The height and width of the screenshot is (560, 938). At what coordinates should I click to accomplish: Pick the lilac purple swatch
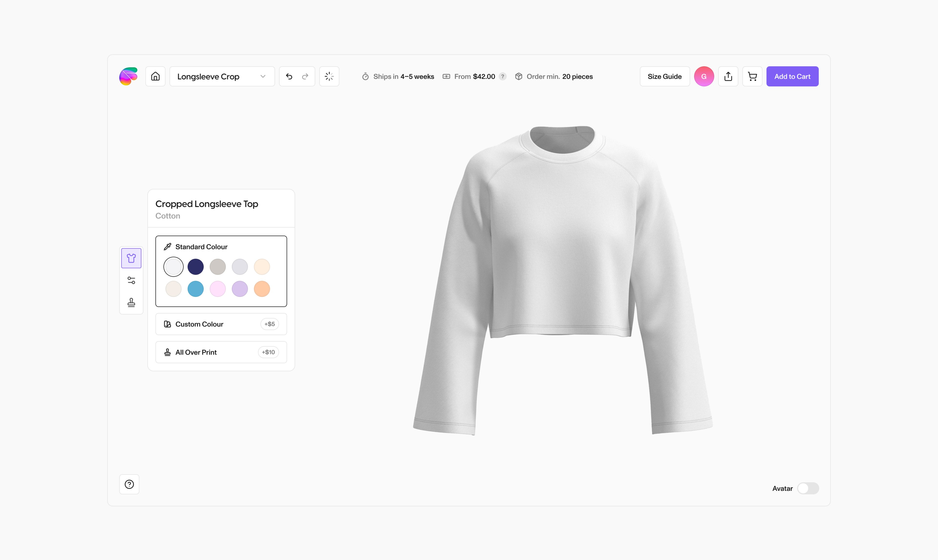[x=240, y=289]
